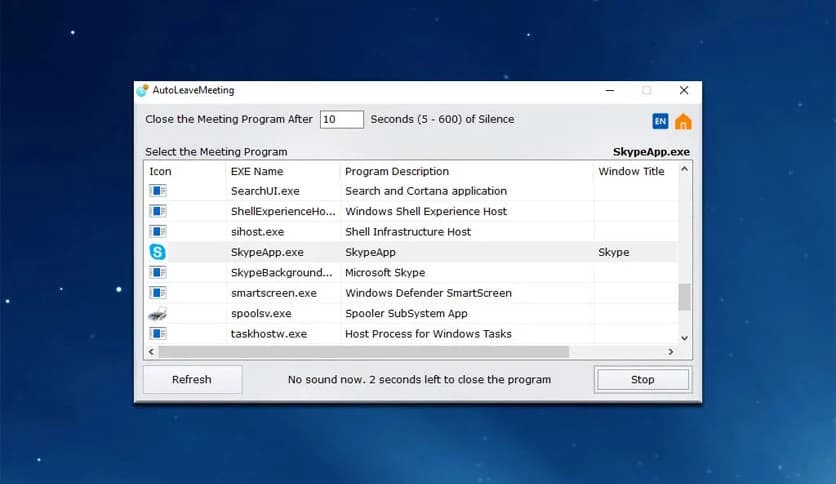Select the sihost.exe entry
Screen dimensions: 836x484
[257, 232]
